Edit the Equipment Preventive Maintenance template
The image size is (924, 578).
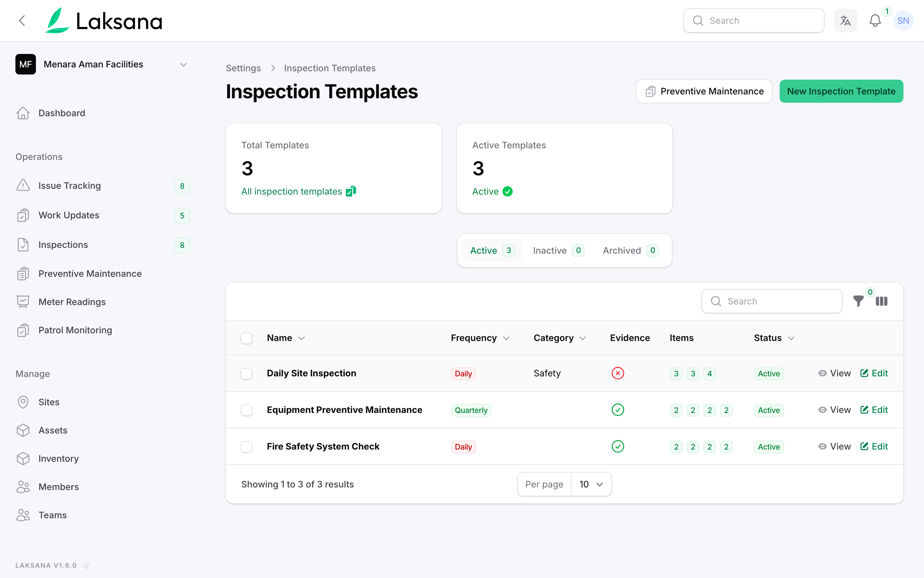[x=874, y=410]
